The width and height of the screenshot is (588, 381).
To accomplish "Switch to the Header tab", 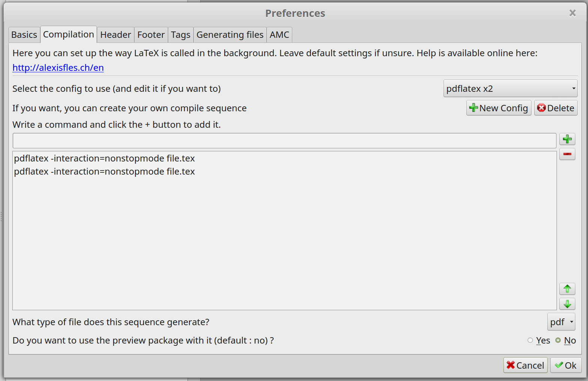I will (x=115, y=35).
